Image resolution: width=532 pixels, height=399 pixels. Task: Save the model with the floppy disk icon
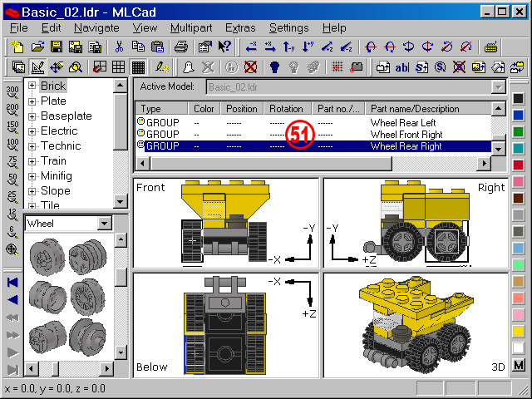(x=57, y=47)
